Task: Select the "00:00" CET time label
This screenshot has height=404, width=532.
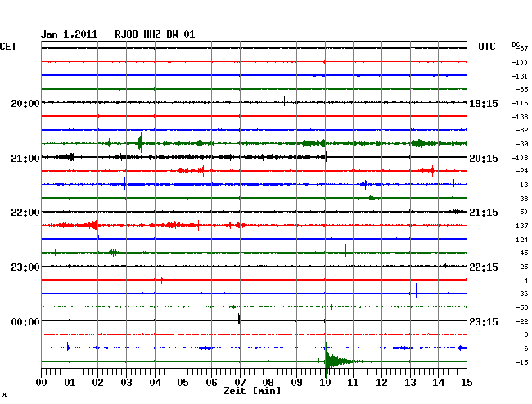Action: (25, 321)
